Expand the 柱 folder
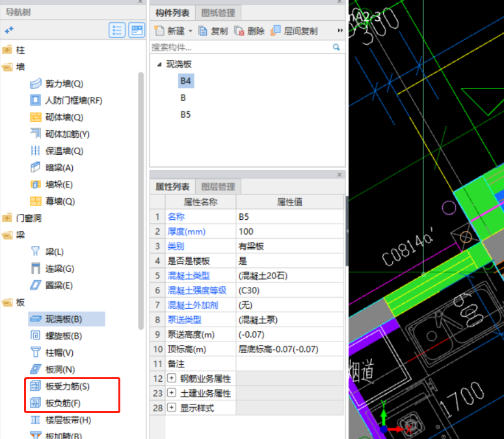The height and width of the screenshot is (439, 504). tap(7, 50)
